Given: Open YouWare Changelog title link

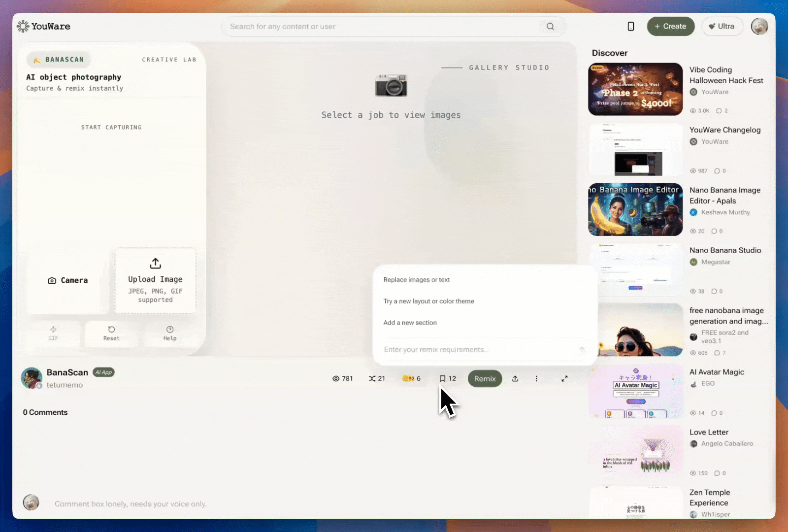Looking at the screenshot, I should 725,130.
